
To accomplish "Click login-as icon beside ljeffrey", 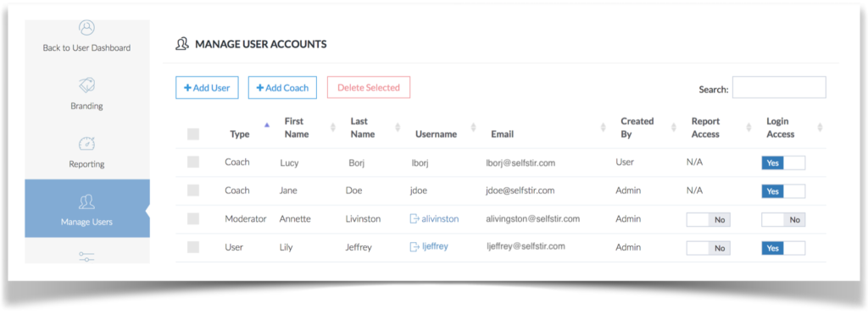I will tap(414, 246).
